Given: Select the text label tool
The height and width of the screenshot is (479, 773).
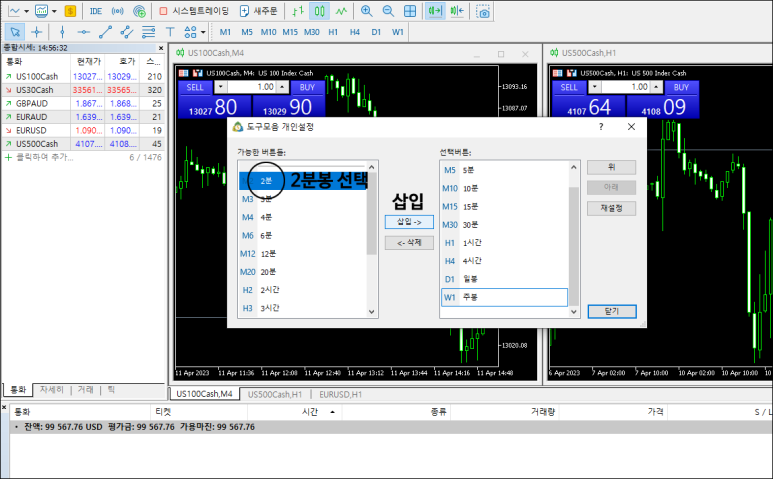Looking at the screenshot, I should point(170,32).
